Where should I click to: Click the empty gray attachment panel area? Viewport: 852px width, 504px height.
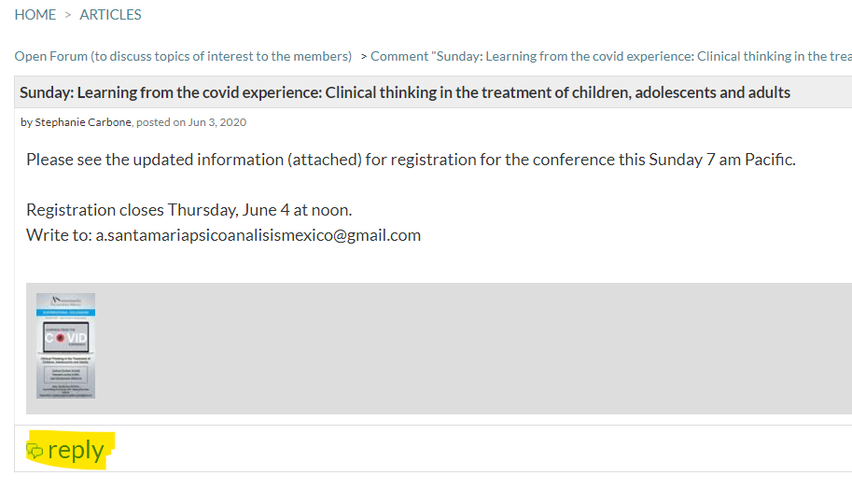(473, 348)
